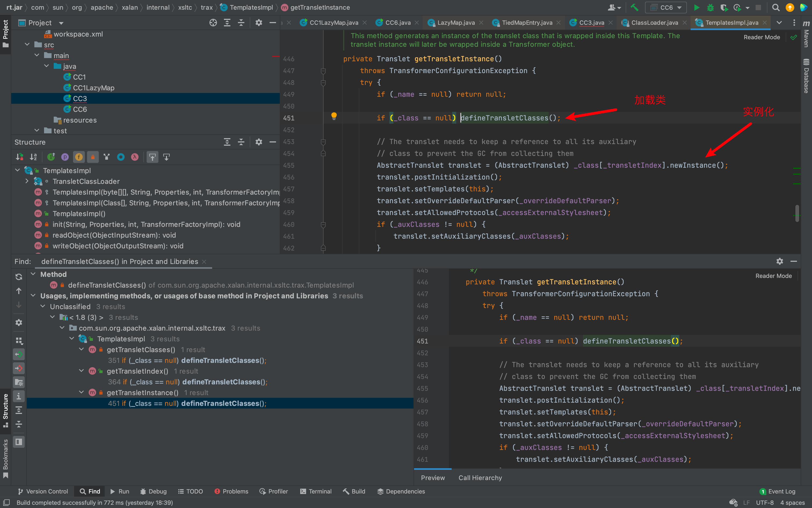Screen dimensions: 812x508
Task: Rerun the Find usages search
Action: (x=19, y=277)
